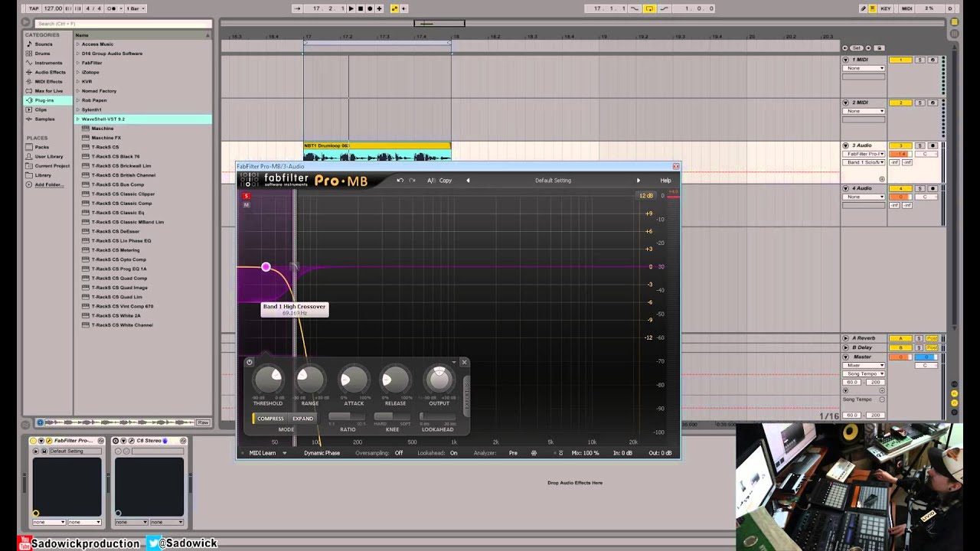This screenshot has width=980, height=551.
Task: Click the Pro-MB undo arrow
Action: (x=400, y=181)
